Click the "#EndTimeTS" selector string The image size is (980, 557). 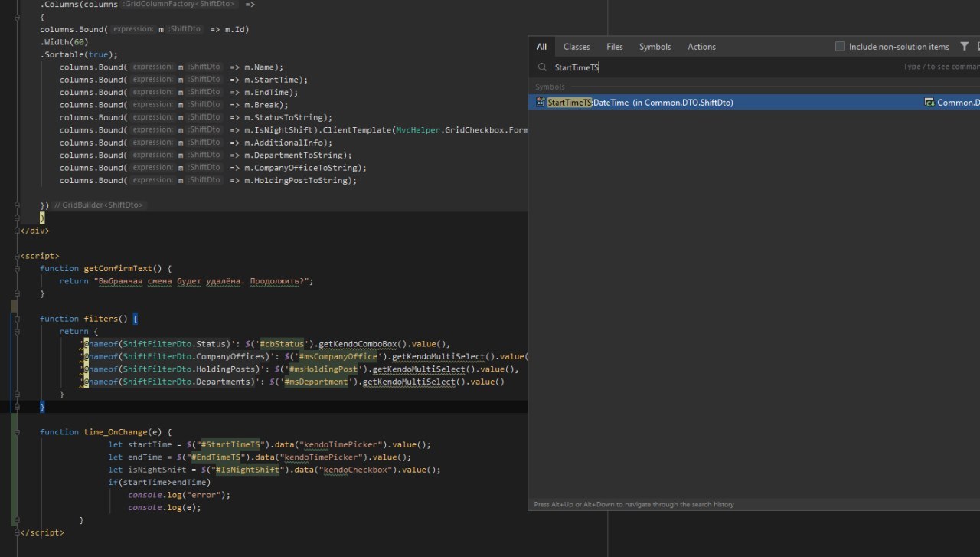coord(217,457)
